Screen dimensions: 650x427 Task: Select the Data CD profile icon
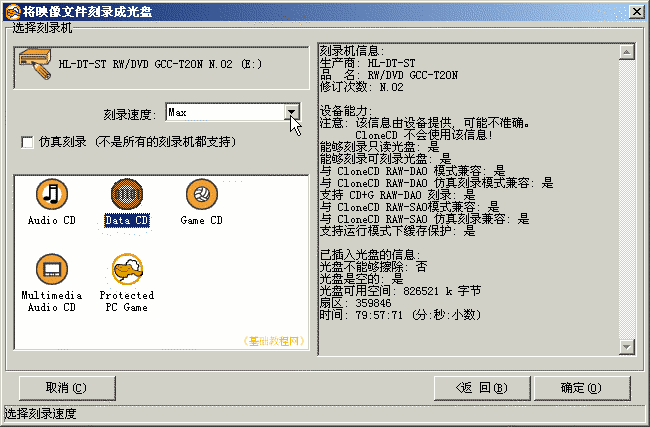[x=127, y=194]
